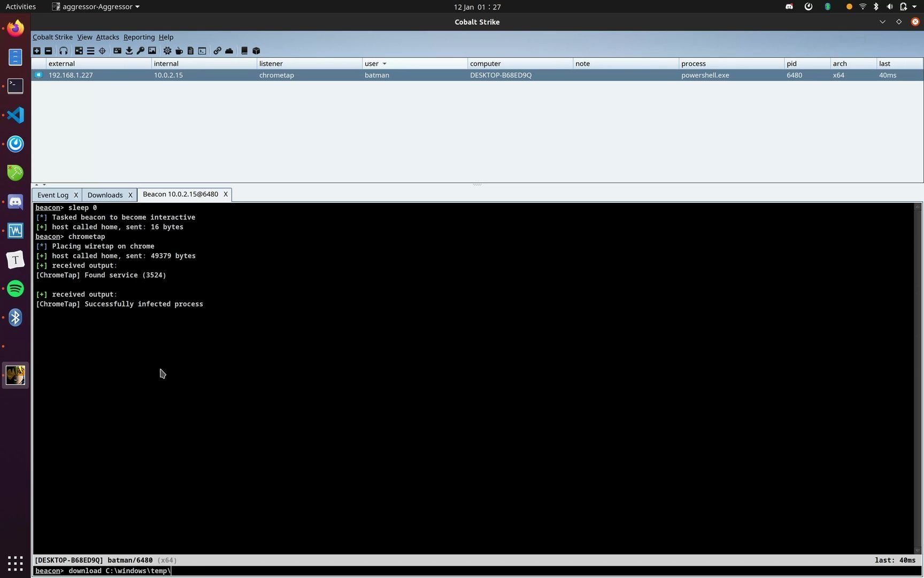Launch Firefox from the dock

click(16, 28)
